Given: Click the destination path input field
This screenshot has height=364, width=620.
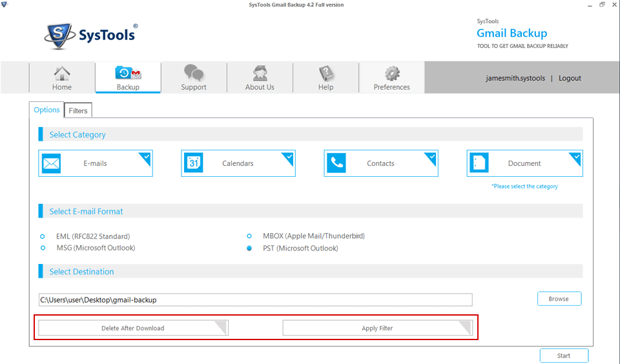Looking at the screenshot, I should click(256, 299).
